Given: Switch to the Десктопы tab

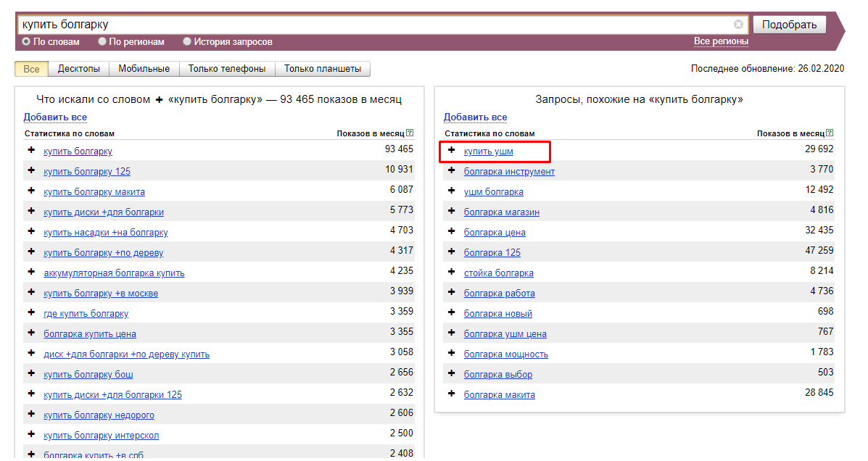Looking at the screenshot, I should point(78,69).
